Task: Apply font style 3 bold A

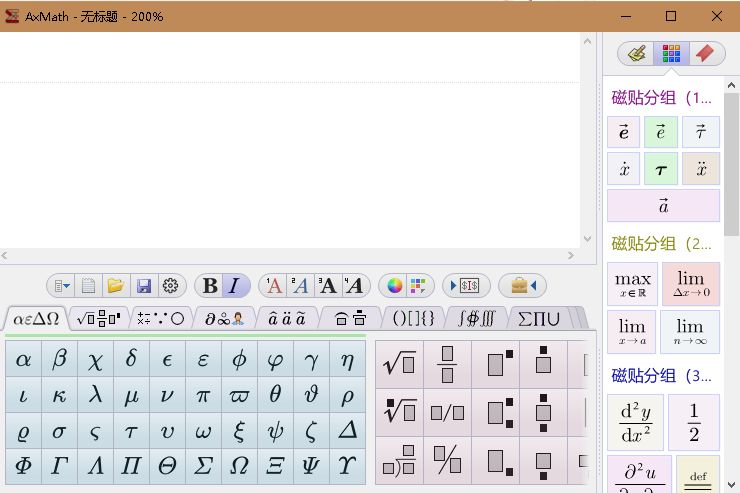Action: click(328, 285)
